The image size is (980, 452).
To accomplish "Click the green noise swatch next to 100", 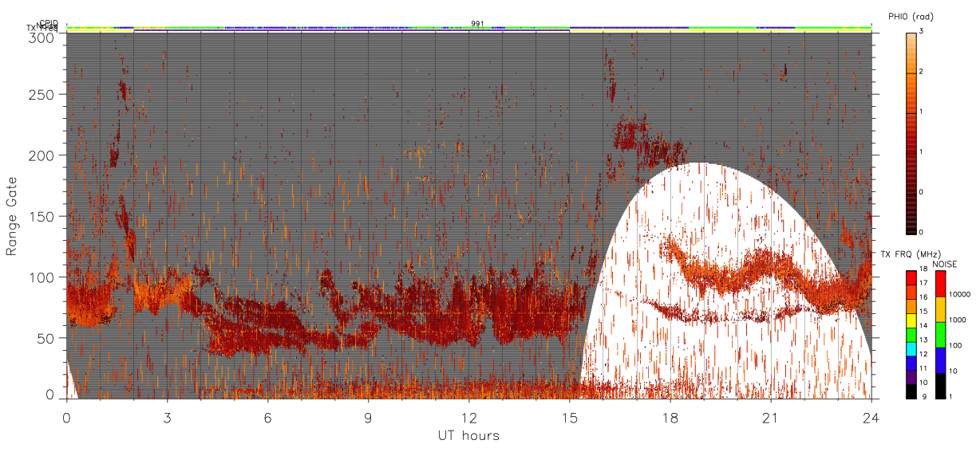I will (941, 335).
